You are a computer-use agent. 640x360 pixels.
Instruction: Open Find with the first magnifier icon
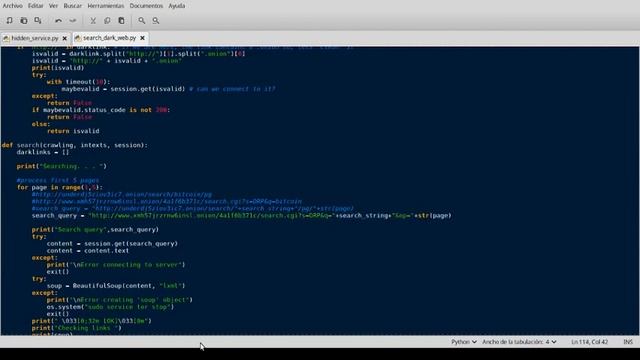point(142,20)
